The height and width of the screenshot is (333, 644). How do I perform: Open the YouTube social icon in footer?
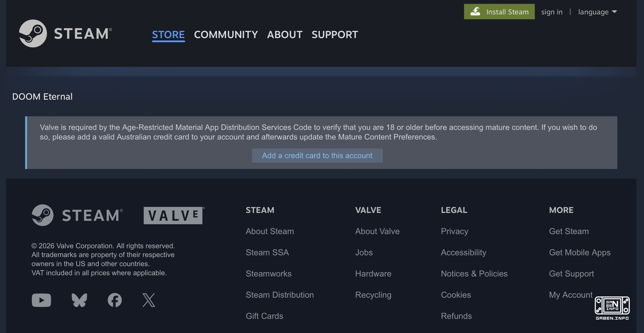41,300
